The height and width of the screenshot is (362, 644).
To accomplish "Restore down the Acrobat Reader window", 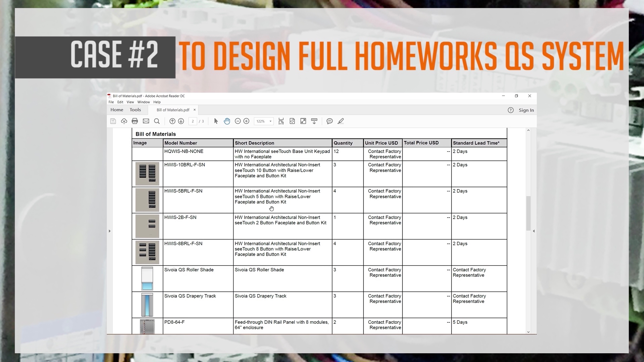I will [516, 96].
